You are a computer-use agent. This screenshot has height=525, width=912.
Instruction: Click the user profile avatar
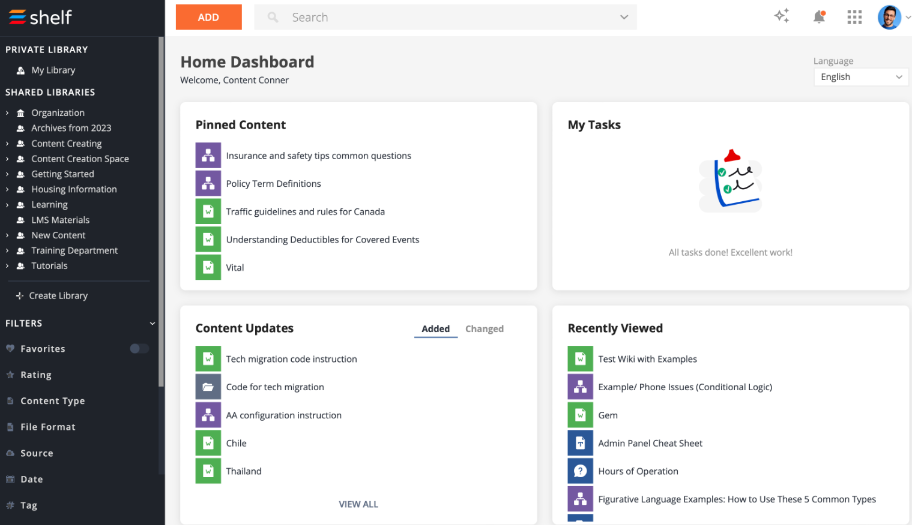pos(889,17)
